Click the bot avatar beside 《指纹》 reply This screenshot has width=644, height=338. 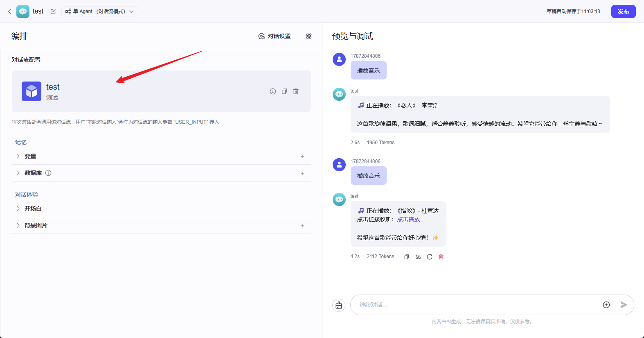click(339, 200)
